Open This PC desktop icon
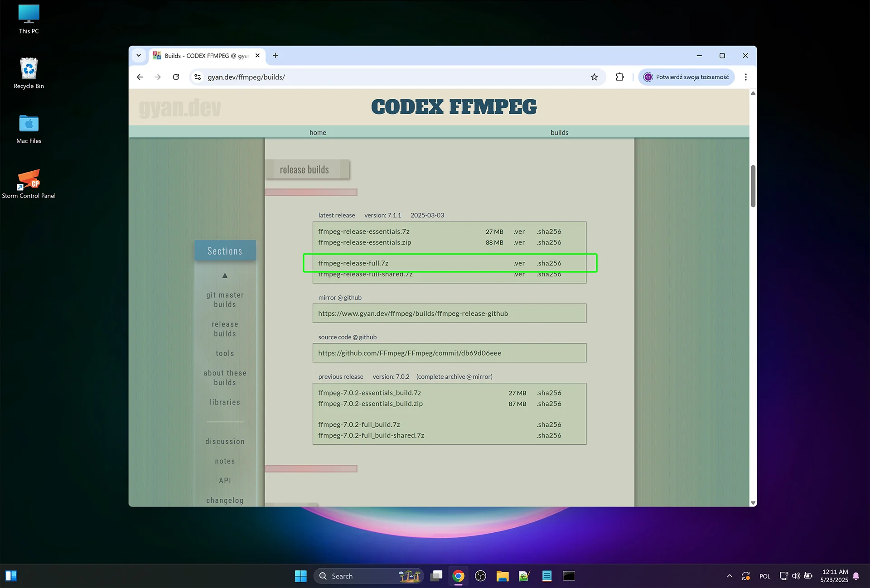The height and width of the screenshot is (588, 870). tap(29, 19)
